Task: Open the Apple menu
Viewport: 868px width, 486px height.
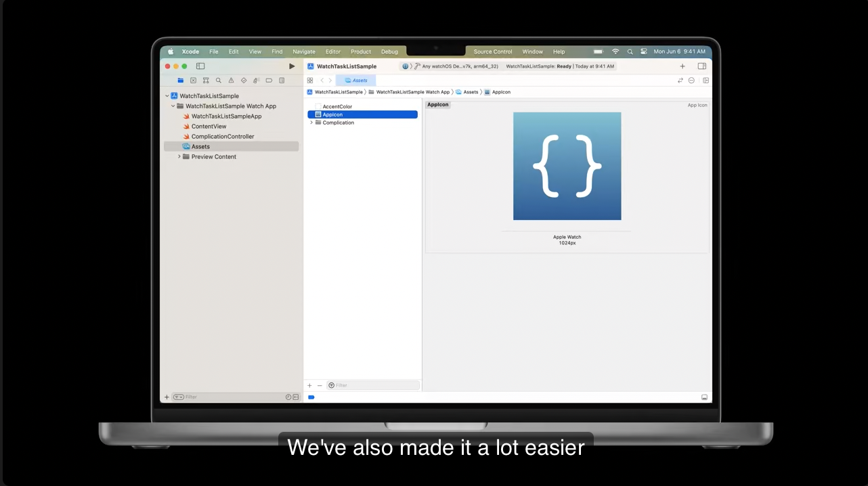Action: click(171, 51)
